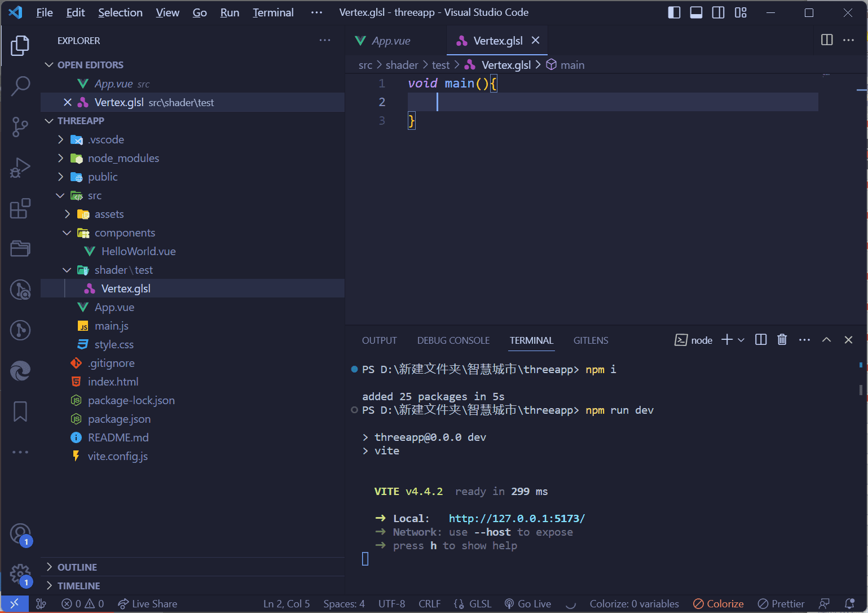
Task: Toggle bottom panel visibility
Action: 696,12
